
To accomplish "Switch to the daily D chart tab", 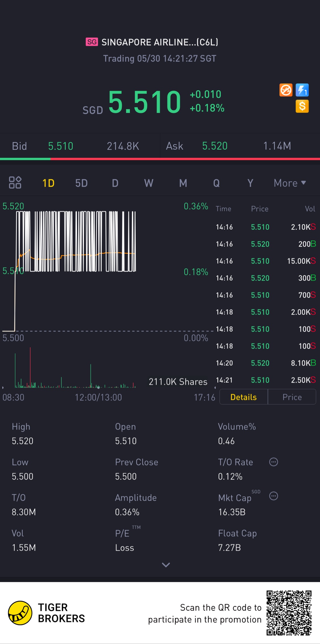I will 115,183.
